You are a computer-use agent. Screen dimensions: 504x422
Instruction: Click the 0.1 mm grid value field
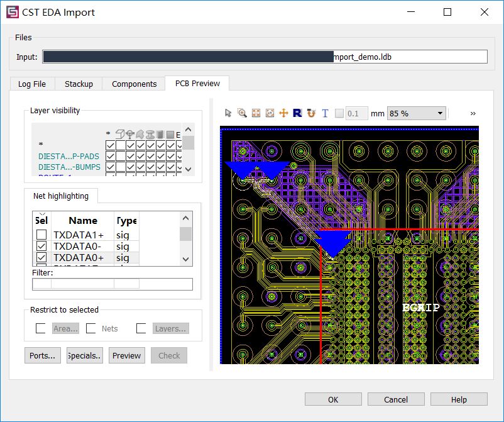(356, 113)
